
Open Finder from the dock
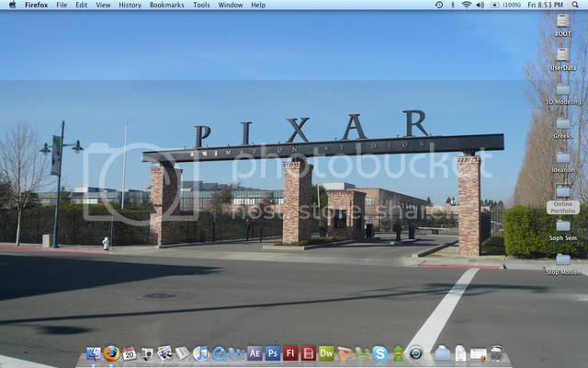[x=93, y=353]
